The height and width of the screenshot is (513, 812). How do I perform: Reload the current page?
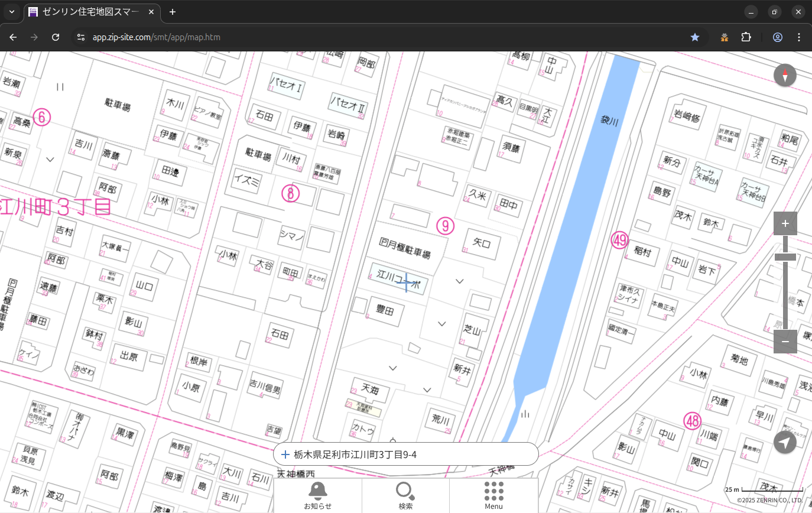(x=56, y=37)
